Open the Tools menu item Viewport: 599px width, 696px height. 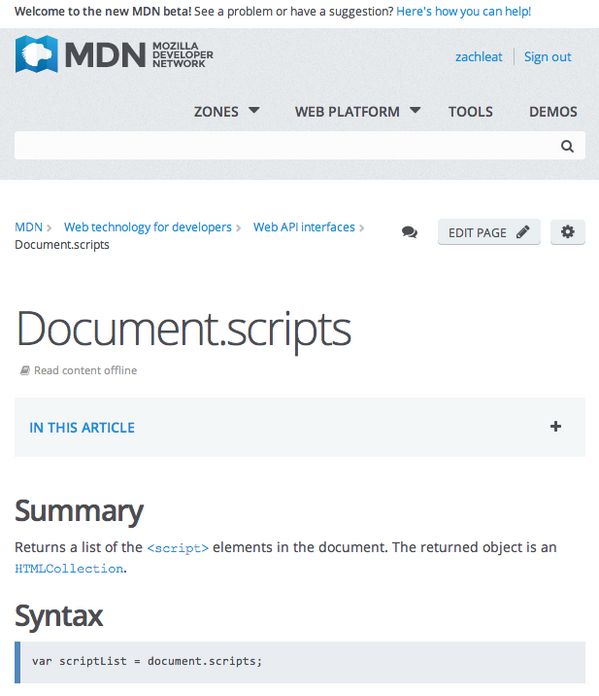(470, 111)
